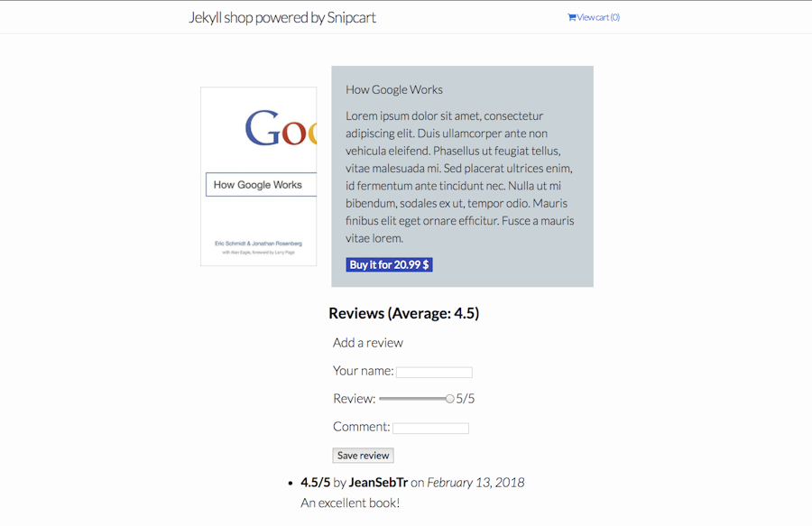812x526 pixels.
Task: Focus the Your name input field
Action: 434,373
